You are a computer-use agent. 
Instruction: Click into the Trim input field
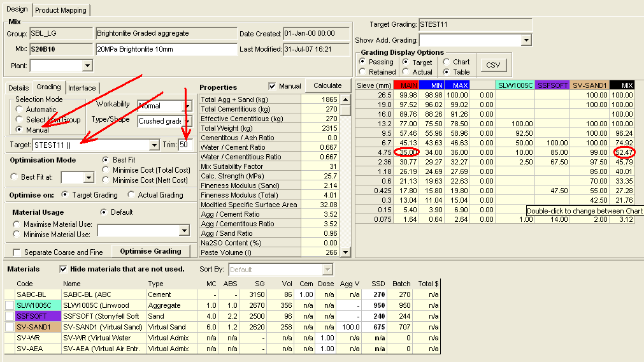[x=186, y=145]
